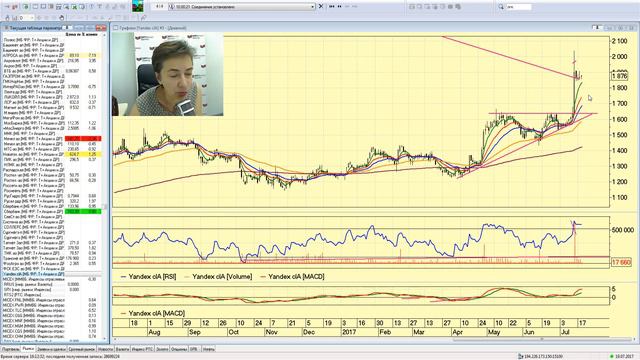Select the МосБиржа row
This screenshot has width=640, height=360.
coord(52,123)
